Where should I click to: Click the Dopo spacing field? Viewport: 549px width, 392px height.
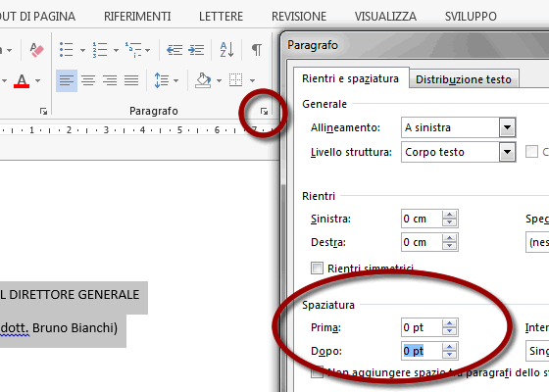pos(422,351)
